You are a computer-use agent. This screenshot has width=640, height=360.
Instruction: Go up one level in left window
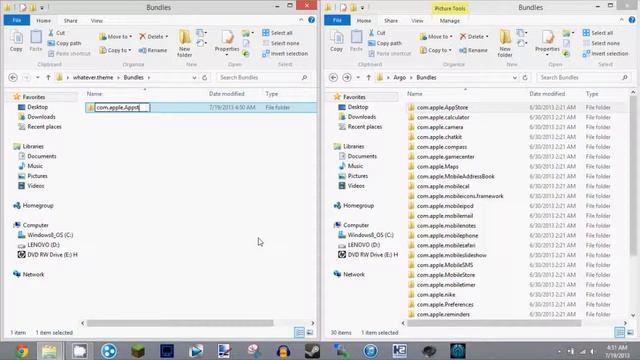coord(48,77)
